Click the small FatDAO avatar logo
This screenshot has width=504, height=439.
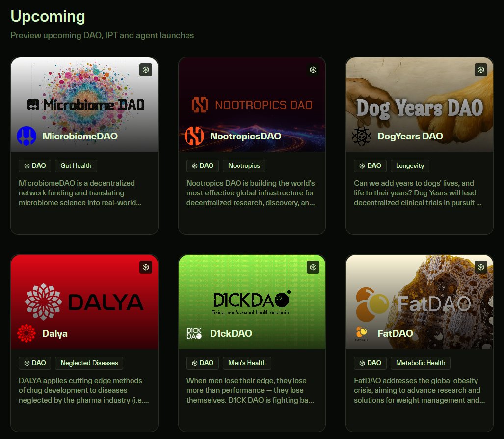(x=362, y=333)
